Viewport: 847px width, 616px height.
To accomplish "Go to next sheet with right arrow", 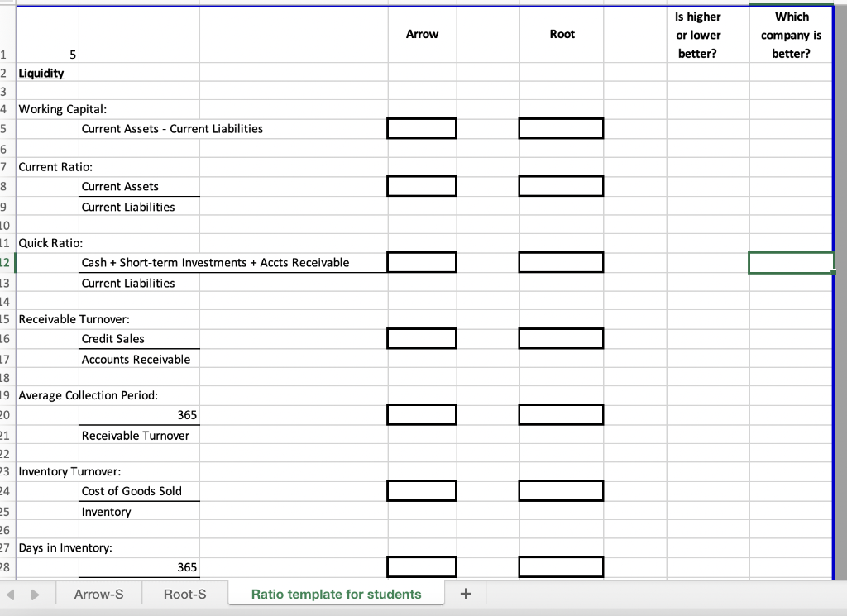I will (35, 595).
